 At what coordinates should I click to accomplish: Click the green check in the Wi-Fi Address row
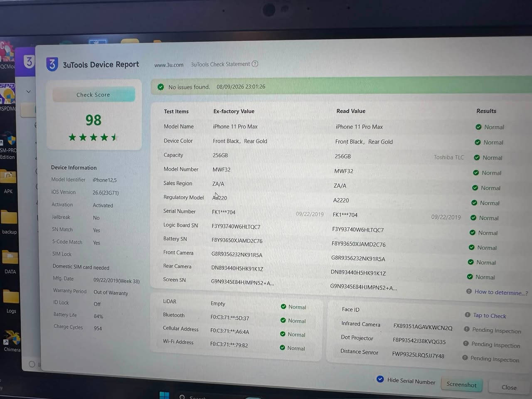point(283,347)
